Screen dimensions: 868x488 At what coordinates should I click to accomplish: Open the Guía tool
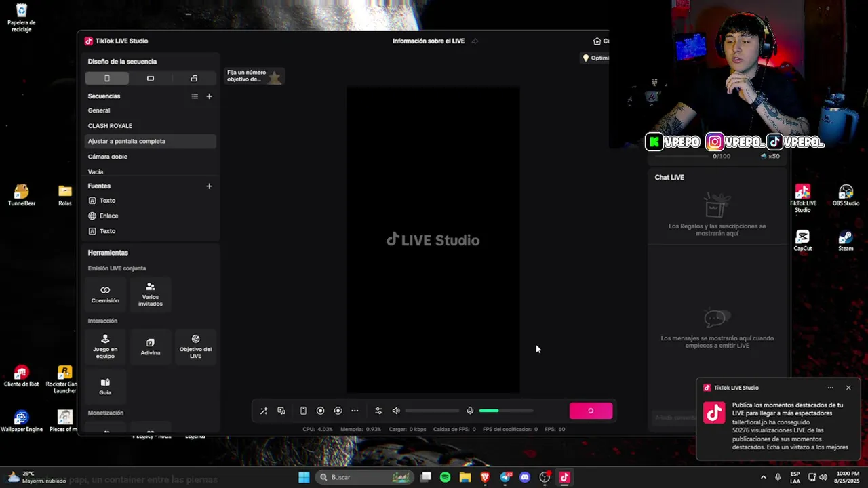(x=105, y=386)
